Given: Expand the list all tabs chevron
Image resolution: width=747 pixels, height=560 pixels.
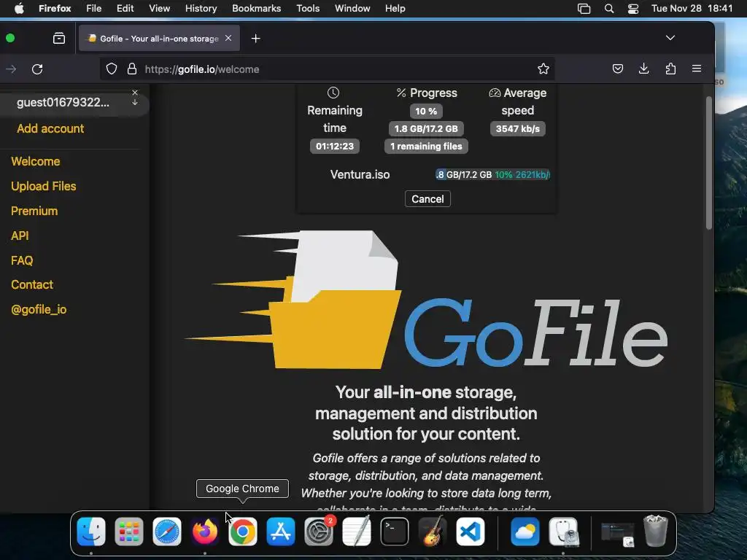Looking at the screenshot, I should [x=670, y=38].
